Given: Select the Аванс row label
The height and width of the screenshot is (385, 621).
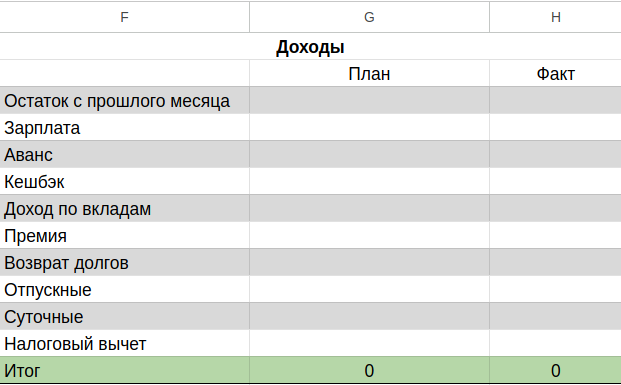Looking at the screenshot, I should coord(124,154).
